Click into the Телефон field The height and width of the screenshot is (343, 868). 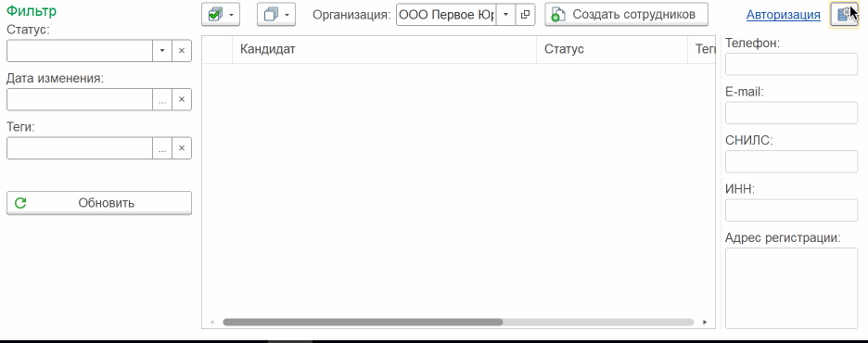tap(792, 64)
